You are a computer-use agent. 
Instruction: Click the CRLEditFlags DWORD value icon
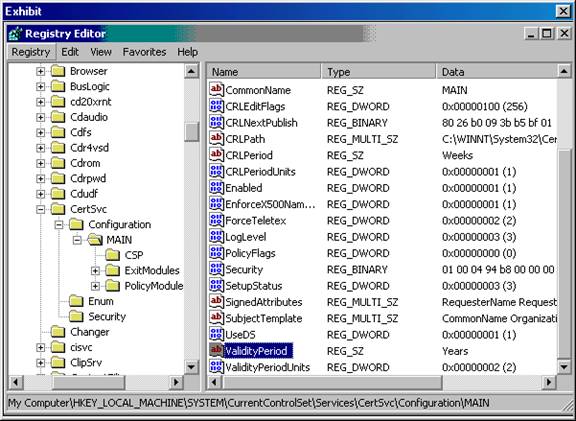[x=216, y=106]
